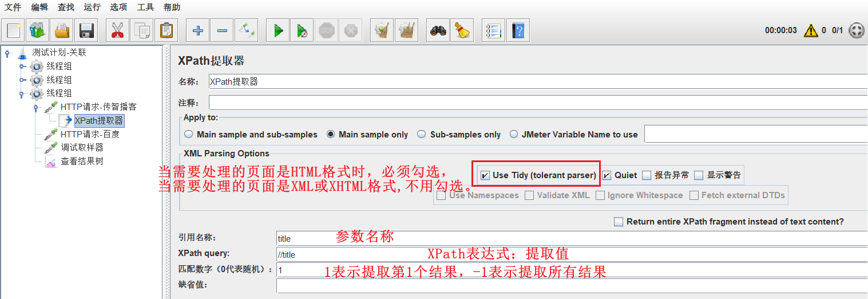Click the JMeter Variable Name text field
The height and width of the screenshot is (299, 868).
pos(756,134)
